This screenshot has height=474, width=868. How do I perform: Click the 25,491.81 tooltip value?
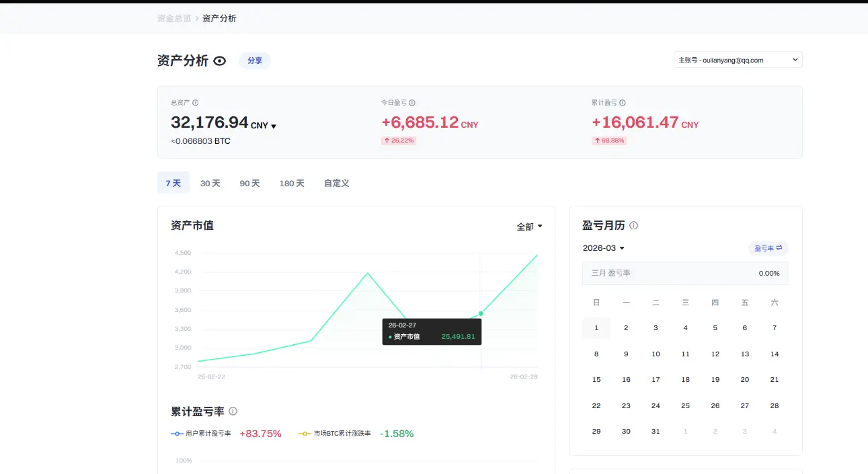458,337
